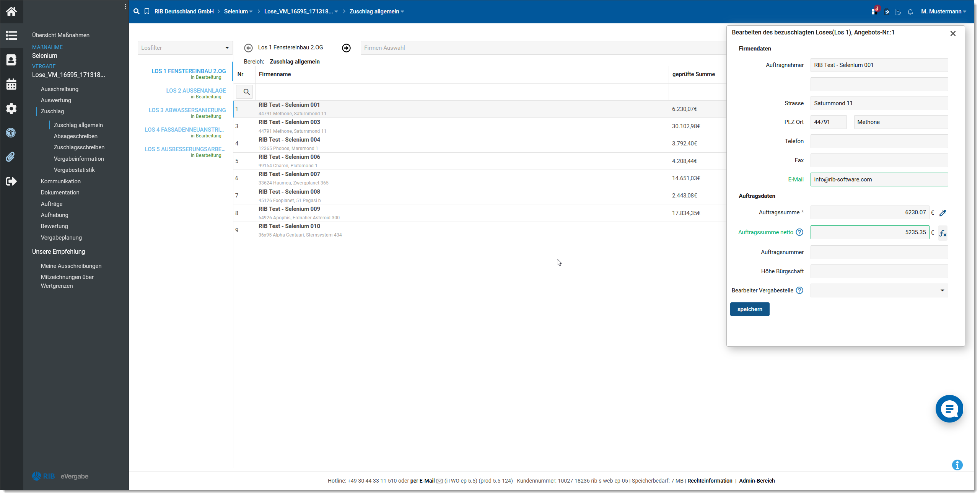This screenshot has height=496, width=980.
Task: Click the logout arrow icon in the left rail
Action: coord(11,181)
